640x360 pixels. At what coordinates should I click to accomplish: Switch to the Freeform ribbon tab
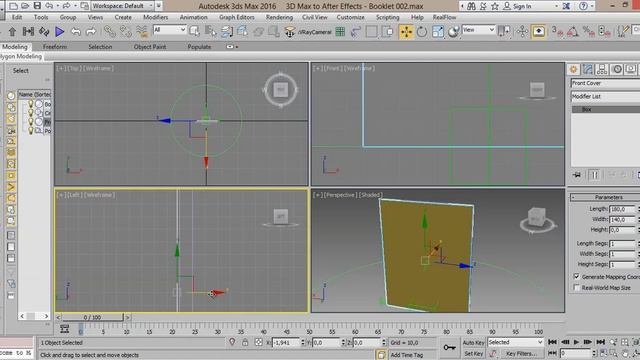click(55, 47)
